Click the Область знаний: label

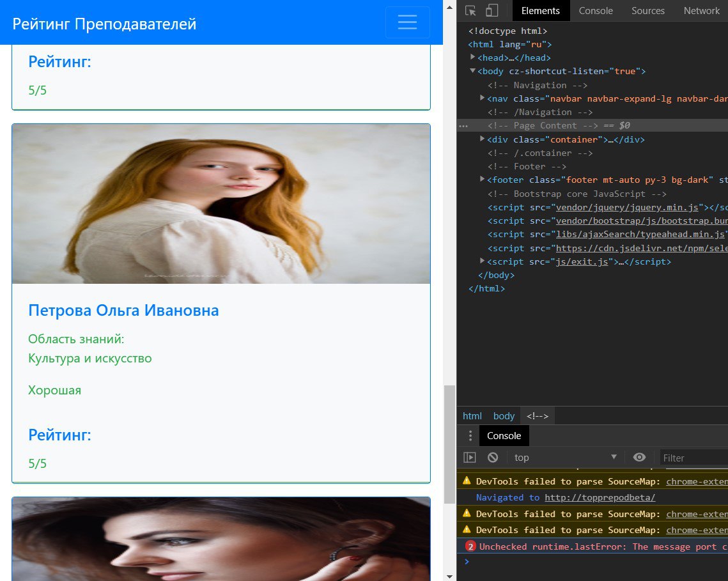pyautogui.click(x=76, y=339)
